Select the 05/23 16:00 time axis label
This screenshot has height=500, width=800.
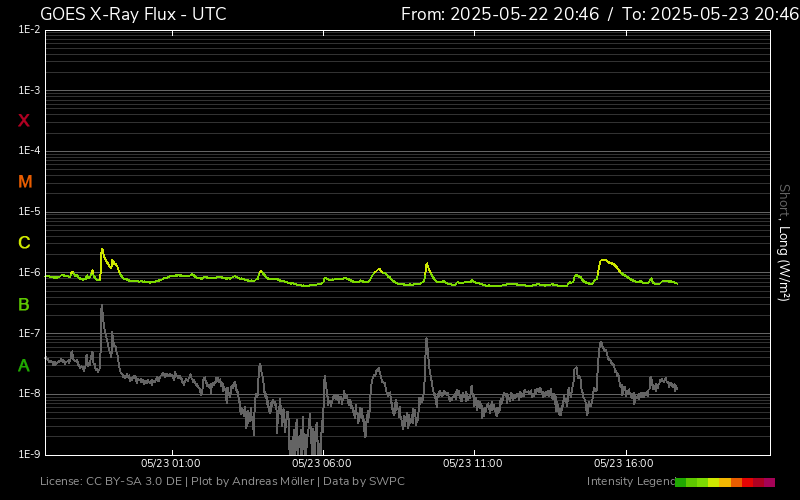pyautogui.click(x=623, y=464)
